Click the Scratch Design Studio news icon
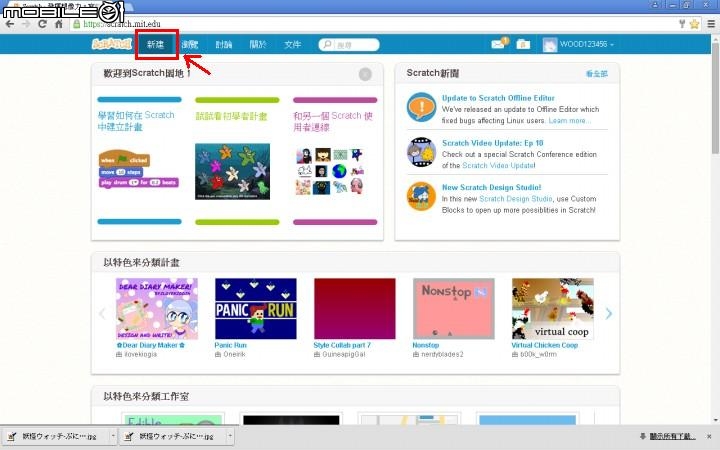 (x=421, y=197)
